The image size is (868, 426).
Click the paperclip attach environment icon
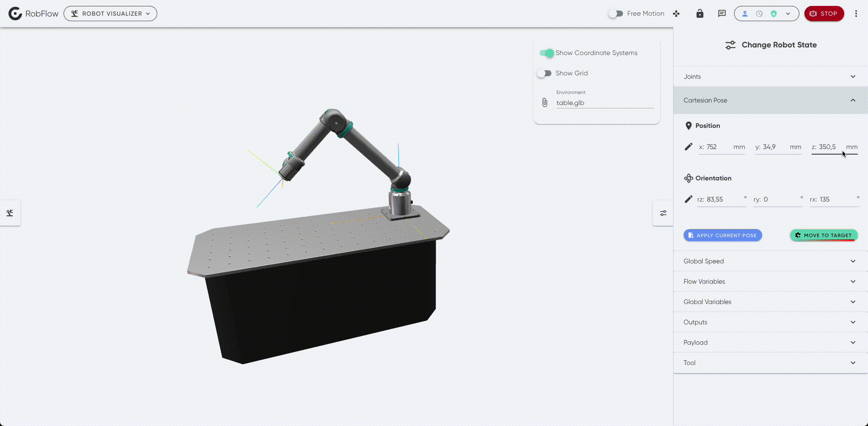tap(545, 102)
